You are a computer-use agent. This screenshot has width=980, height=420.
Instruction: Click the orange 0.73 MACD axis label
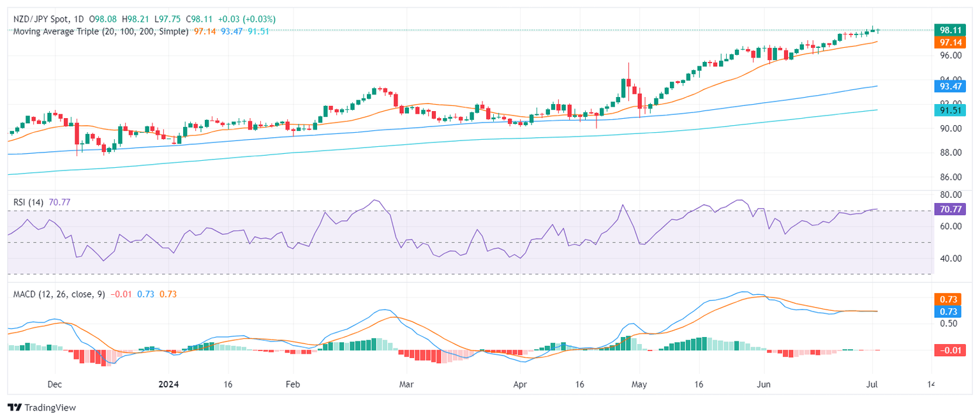point(950,299)
